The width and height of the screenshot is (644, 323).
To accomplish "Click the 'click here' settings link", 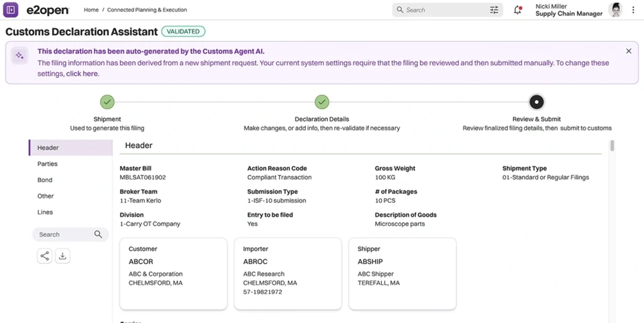I will tap(82, 74).
